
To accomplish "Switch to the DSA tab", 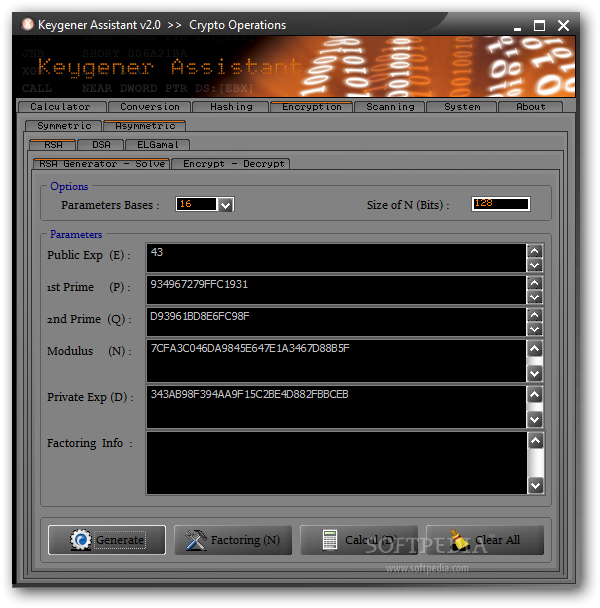I will [101, 145].
